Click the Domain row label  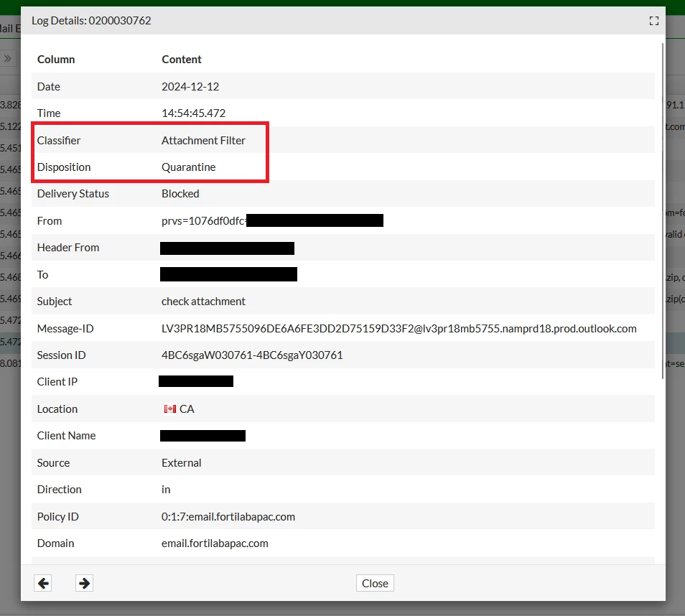(x=55, y=543)
